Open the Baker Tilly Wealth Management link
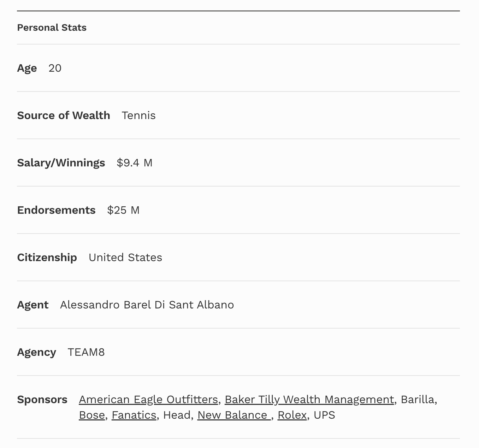The width and height of the screenshot is (479, 448). click(309, 400)
